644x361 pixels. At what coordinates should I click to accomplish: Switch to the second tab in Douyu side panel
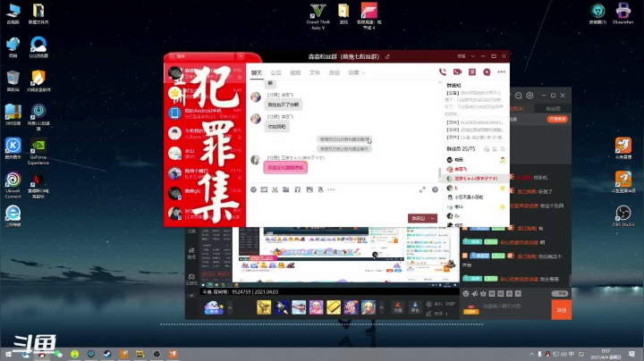[x=553, y=109]
